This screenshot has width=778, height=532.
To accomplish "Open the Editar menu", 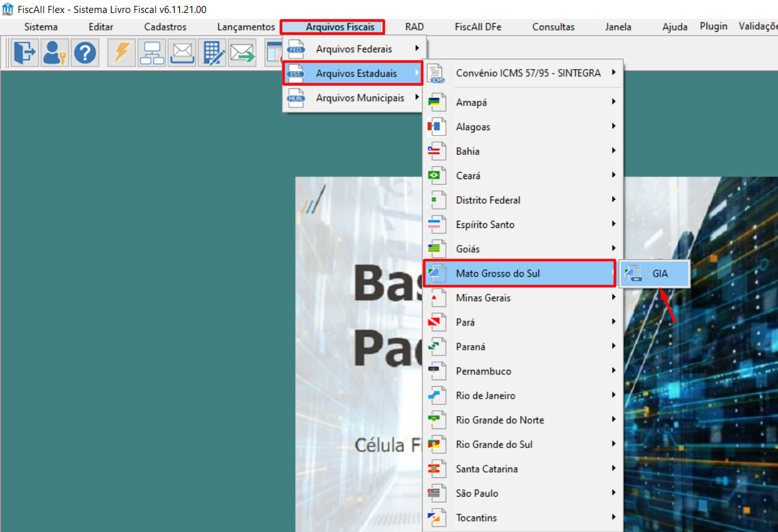I will click(101, 27).
